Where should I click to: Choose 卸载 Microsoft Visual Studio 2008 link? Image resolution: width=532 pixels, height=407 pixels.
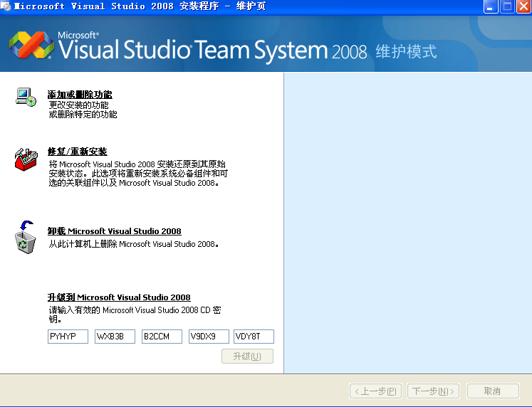coord(115,231)
